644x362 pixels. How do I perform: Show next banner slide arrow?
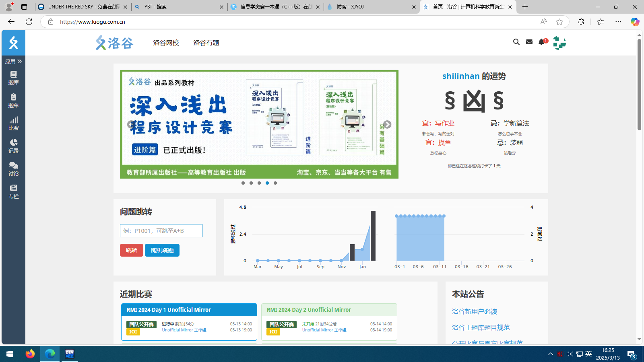pyautogui.click(x=387, y=125)
